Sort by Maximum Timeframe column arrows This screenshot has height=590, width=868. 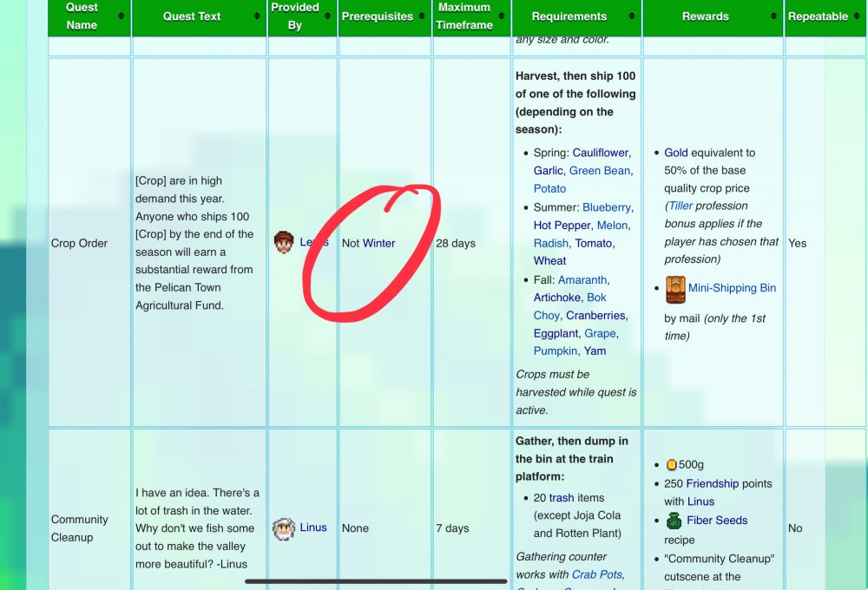(x=502, y=16)
